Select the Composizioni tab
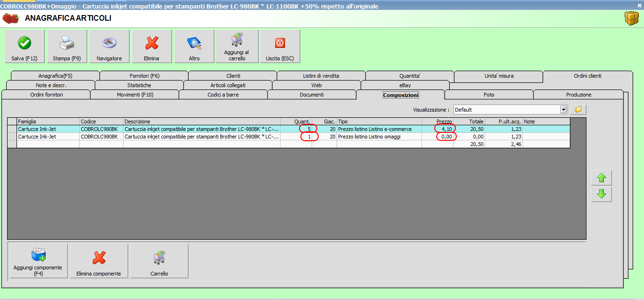 401,95
